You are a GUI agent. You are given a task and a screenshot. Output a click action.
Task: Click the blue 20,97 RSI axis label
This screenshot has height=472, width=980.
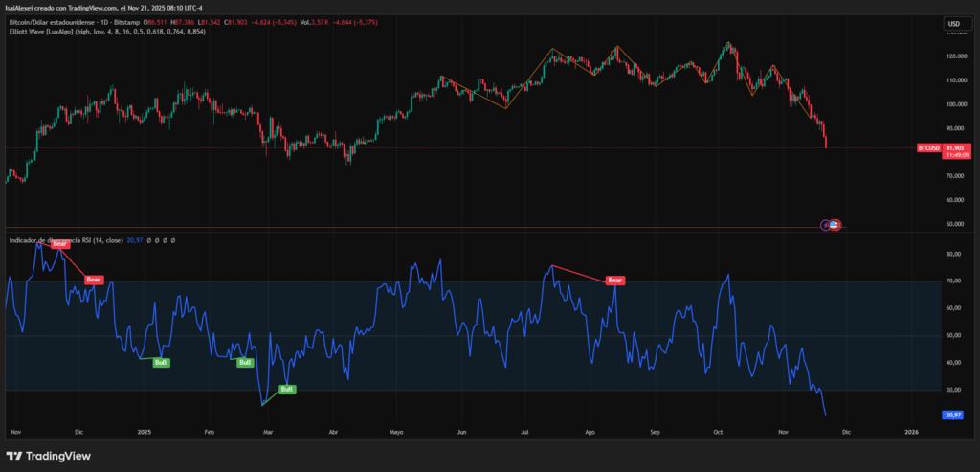950,415
